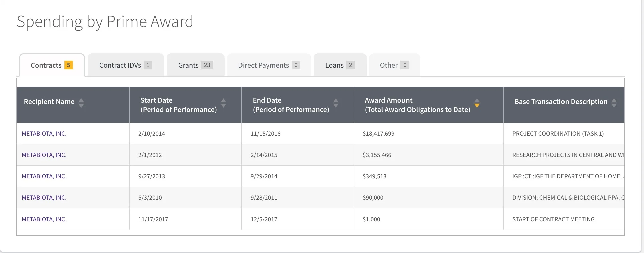Open the Grants tab
The width and height of the screenshot is (644, 253).
[195, 65]
